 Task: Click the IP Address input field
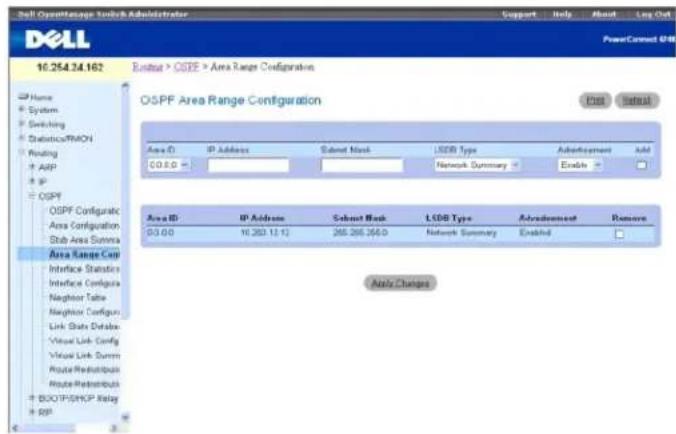(x=248, y=165)
